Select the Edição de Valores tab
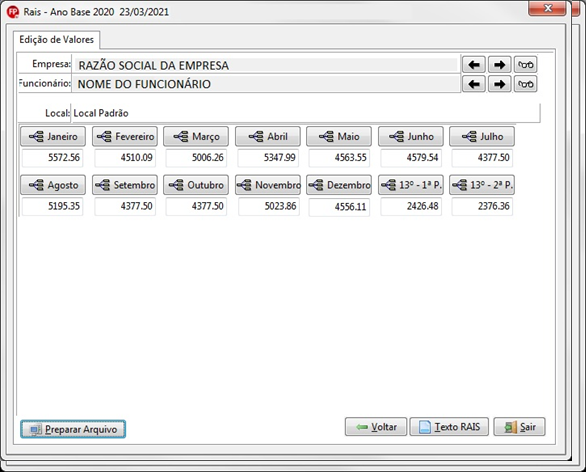The width and height of the screenshot is (586, 472). click(x=56, y=40)
